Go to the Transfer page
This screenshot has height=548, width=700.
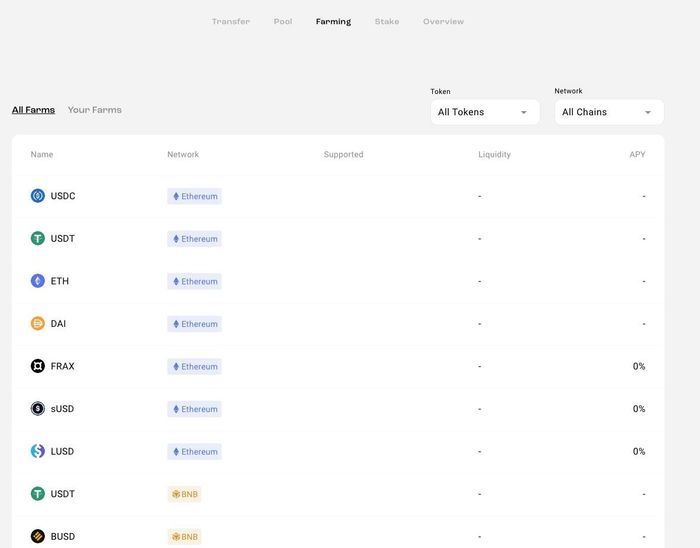(231, 22)
